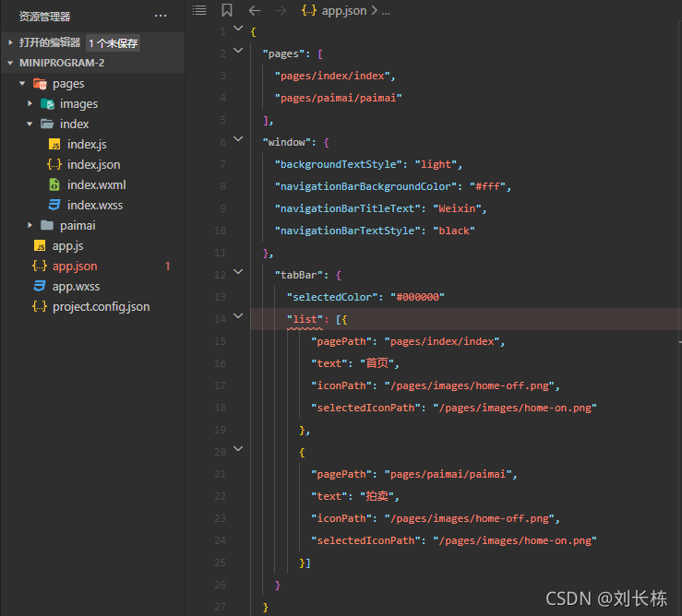682x616 pixels.
Task: Click "pages/paimai/paimai" on line 4
Action: pyautogui.click(x=338, y=99)
